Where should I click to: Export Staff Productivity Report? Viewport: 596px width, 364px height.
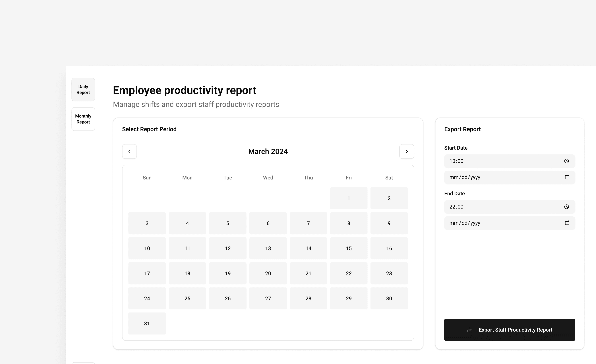click(x=515, y=330)
